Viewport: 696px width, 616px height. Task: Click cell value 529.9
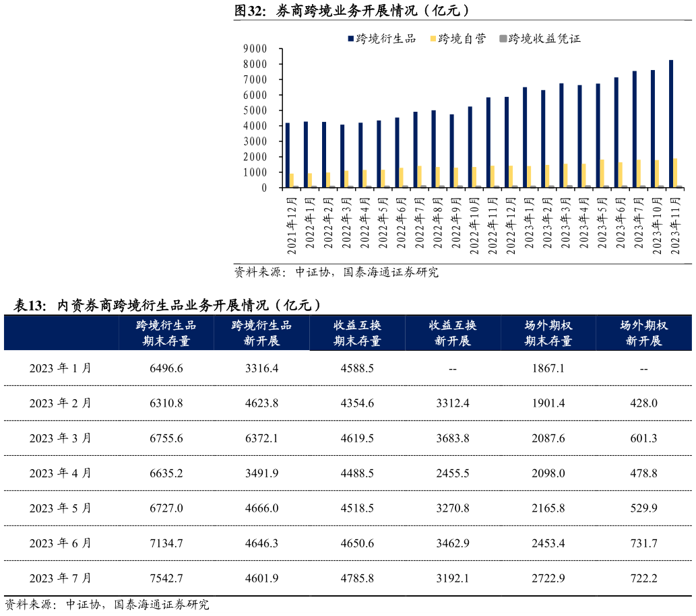[x=643, y=508]
